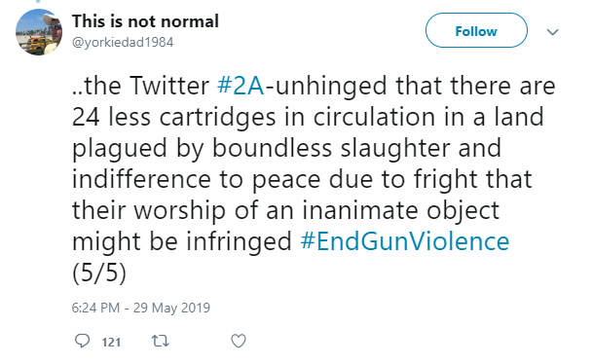
Task: Click the word "unhinged" after the #2A hashtag
Action: pos(331,86)
